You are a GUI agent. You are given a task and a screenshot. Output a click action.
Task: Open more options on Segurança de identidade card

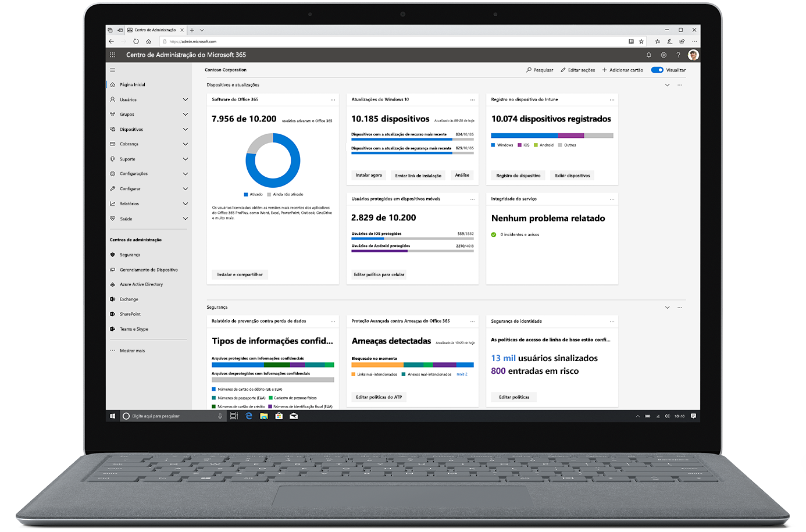pos(612,322)
